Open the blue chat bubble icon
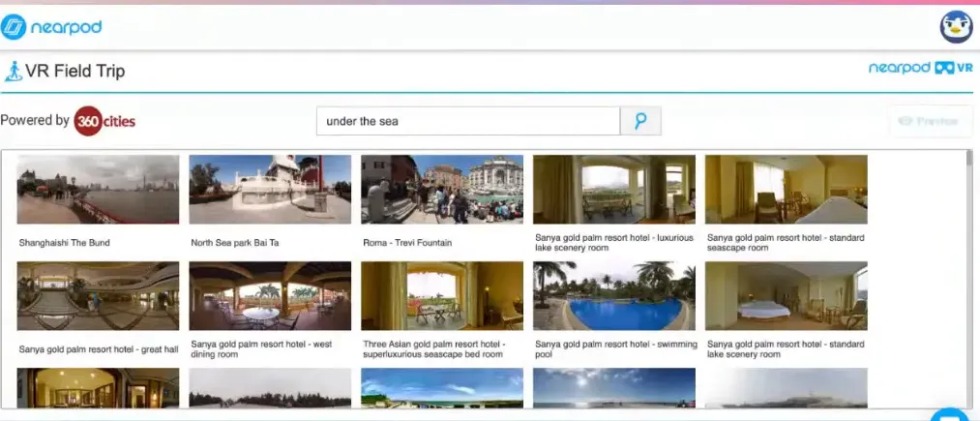Image resolution: width=980 pixels, height=421 pixels. tap(949, 415)
